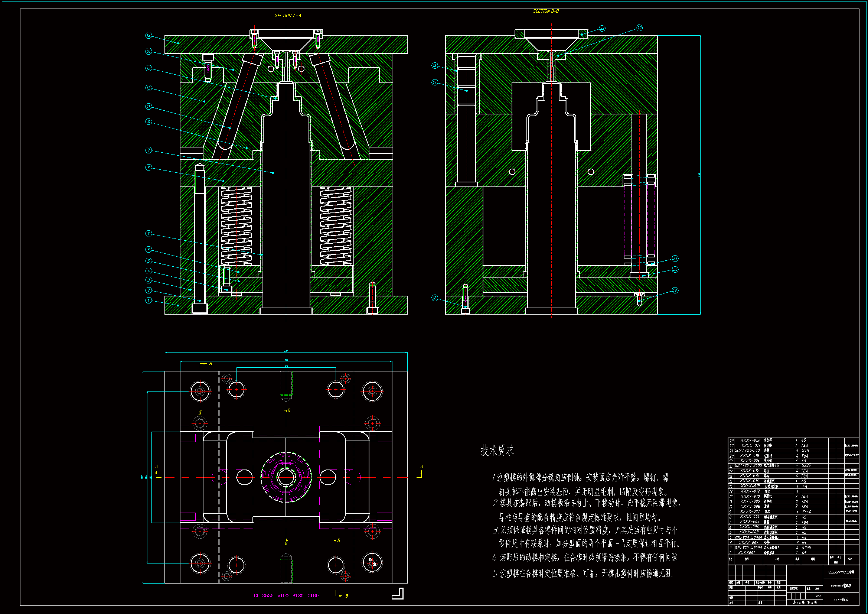This screenshot has height=614, width=868.
Task: Click the SECTION B-B title text
Action: tap(545, 12)
